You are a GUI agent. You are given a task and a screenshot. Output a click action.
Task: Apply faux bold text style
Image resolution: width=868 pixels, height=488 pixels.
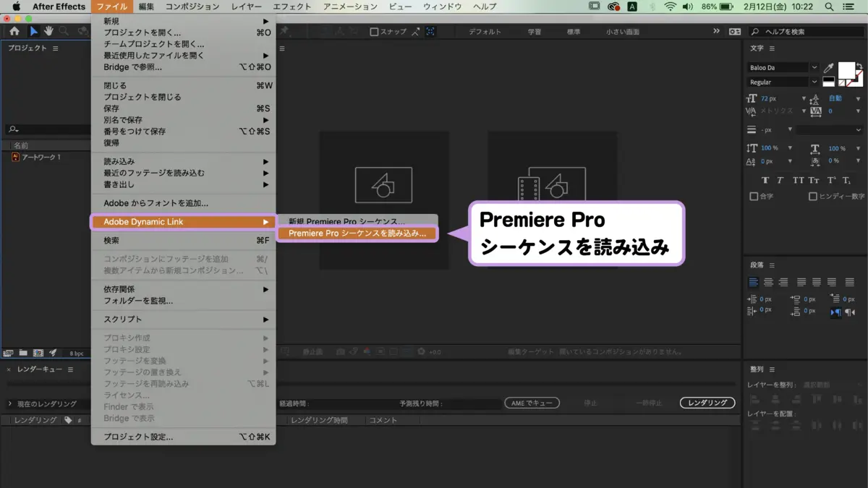pos(765,179)
